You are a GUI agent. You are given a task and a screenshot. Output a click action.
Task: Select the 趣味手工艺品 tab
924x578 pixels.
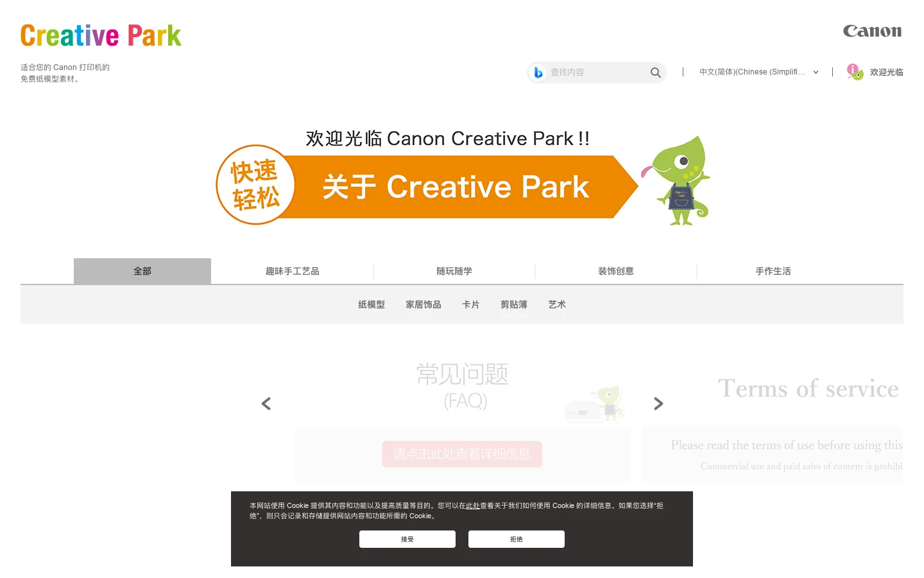coord(293,271)
